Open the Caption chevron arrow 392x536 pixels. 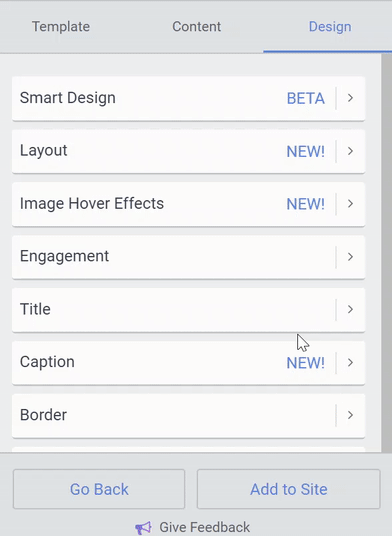(x=350, y=362)
